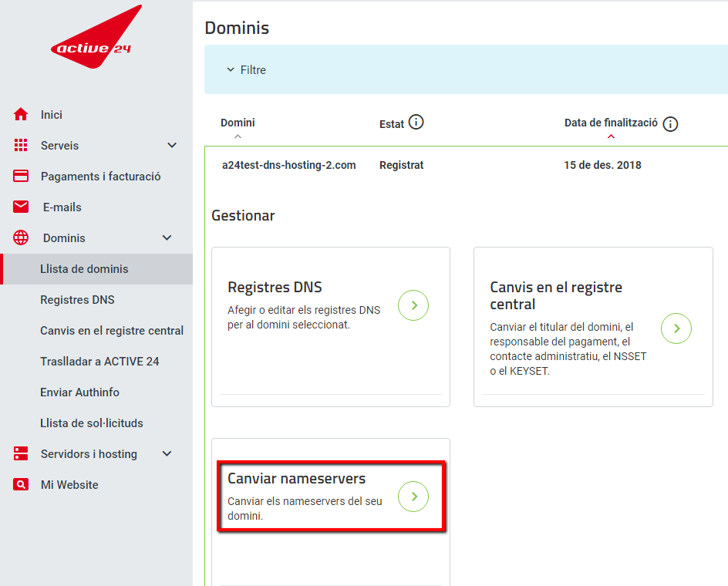The width and height of the screenshot is (728, 586).
Task: Click the date 15 de des. 2018
Action: (602, 165)
